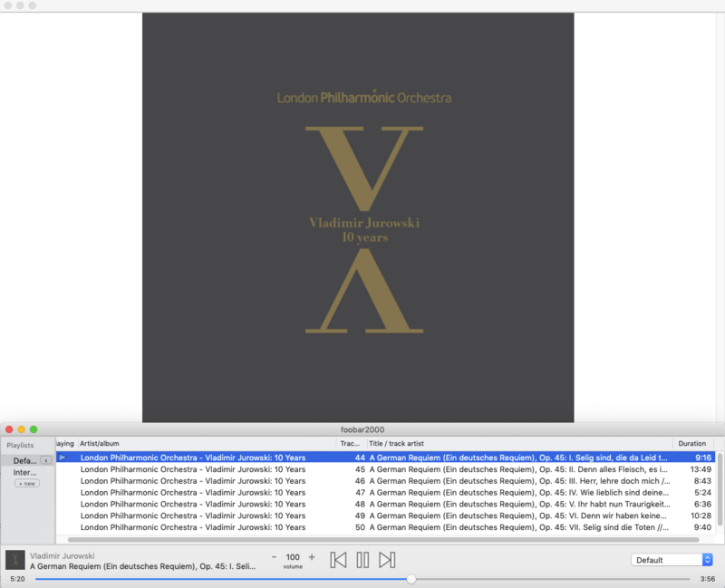Click the elapsed time 5:20

(17, 579)
